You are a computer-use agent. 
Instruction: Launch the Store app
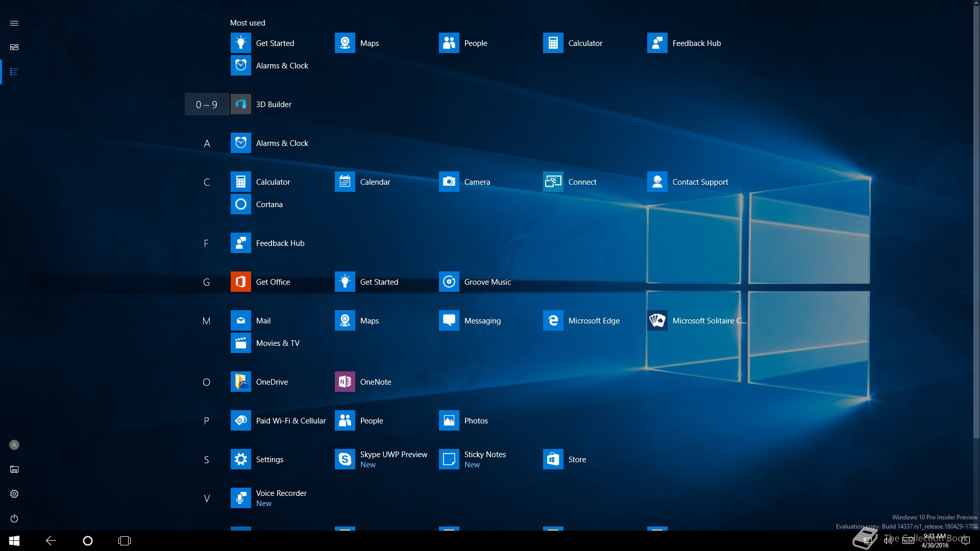553,460
